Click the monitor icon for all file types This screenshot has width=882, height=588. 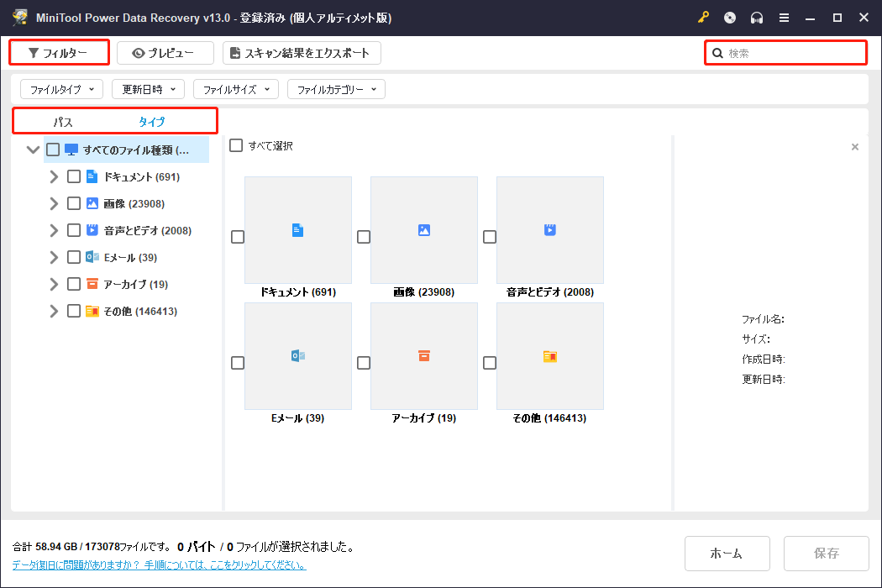(71, 150)
